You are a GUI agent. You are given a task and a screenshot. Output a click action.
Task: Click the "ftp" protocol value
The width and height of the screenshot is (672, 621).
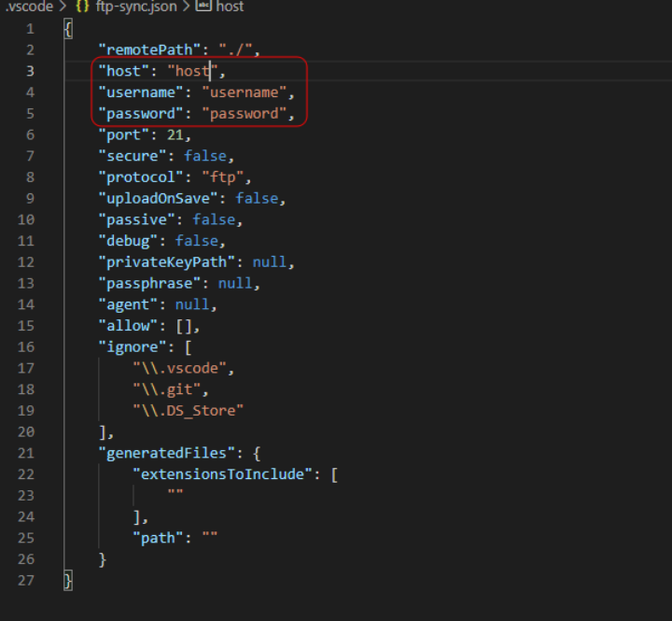(223, 177)
